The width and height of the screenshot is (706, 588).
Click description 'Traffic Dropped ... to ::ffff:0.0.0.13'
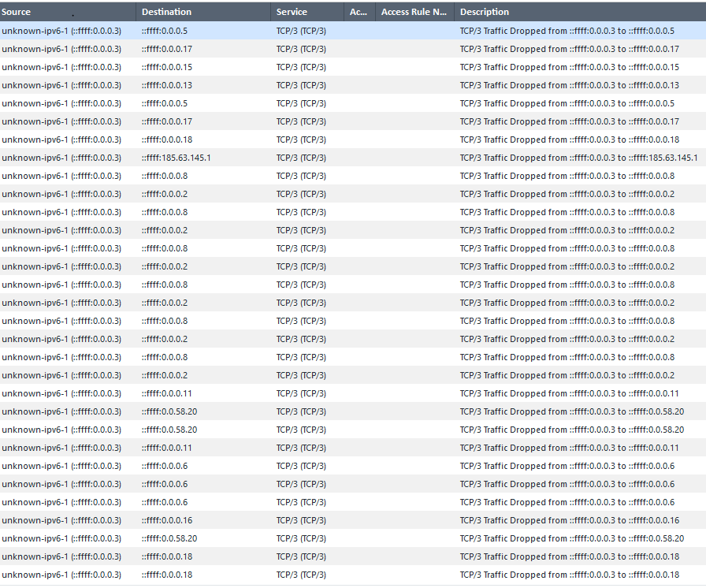point(569,85)
